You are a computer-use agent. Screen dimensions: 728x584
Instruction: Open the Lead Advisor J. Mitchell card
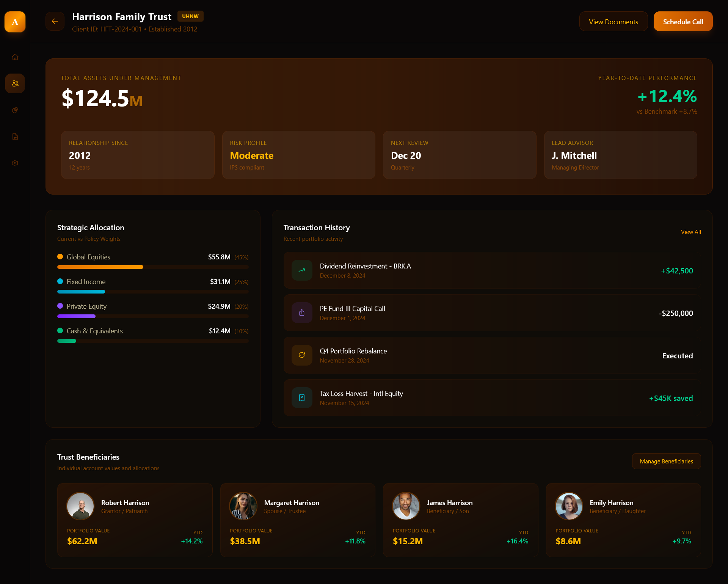[x=620, y=155]
